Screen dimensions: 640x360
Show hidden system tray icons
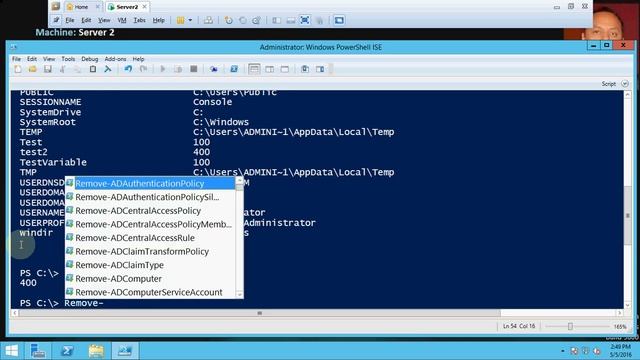[562, 351]
